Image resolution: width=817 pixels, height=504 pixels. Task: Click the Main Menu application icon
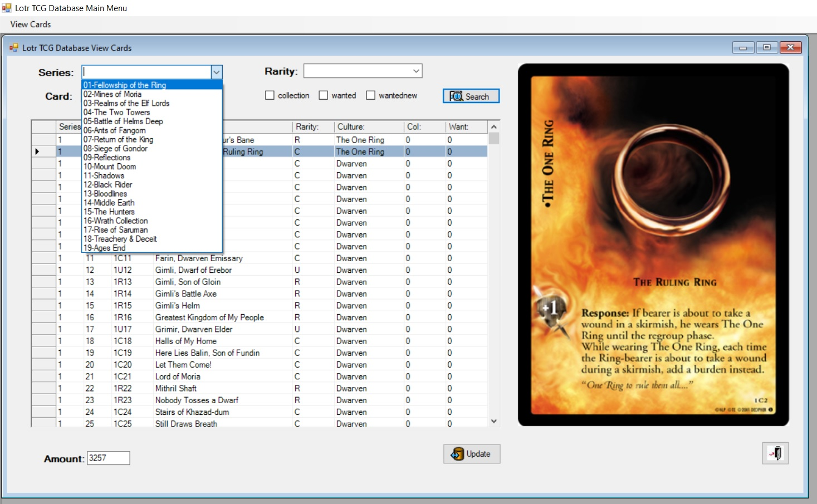[6, 8]
